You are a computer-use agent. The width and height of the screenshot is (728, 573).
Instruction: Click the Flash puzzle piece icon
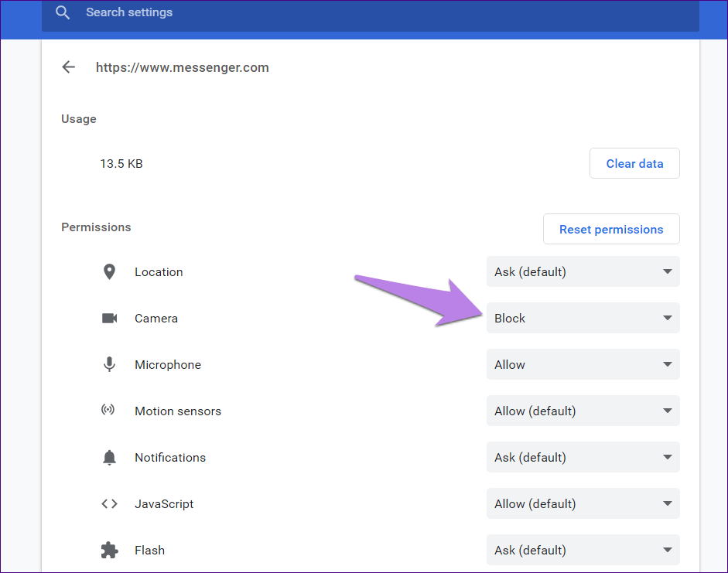click(109, 551)
